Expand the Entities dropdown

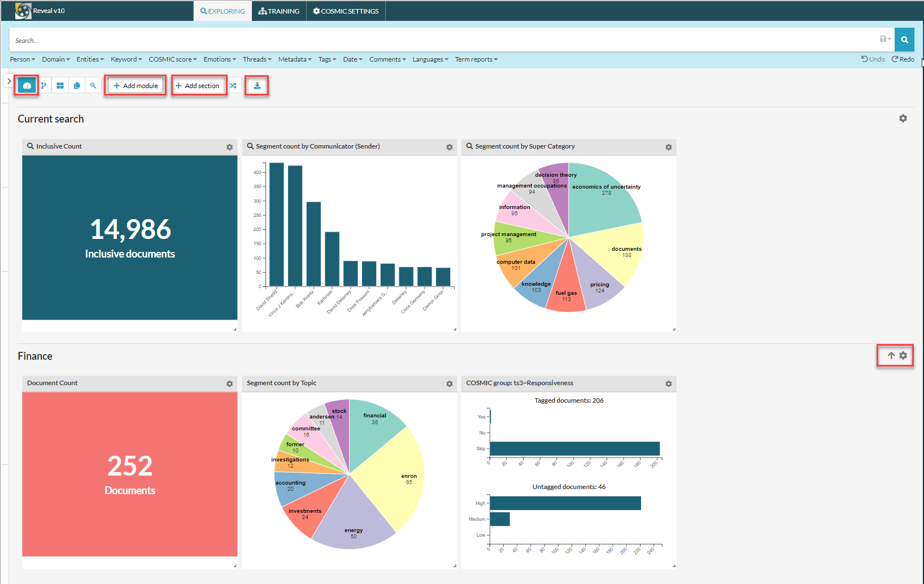point(90,59)
